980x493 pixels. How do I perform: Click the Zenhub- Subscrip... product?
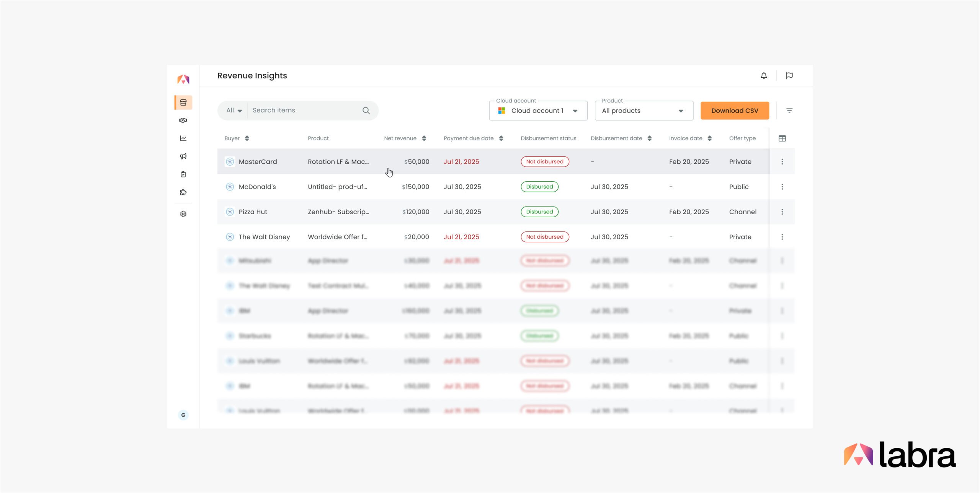pos(338,212)
